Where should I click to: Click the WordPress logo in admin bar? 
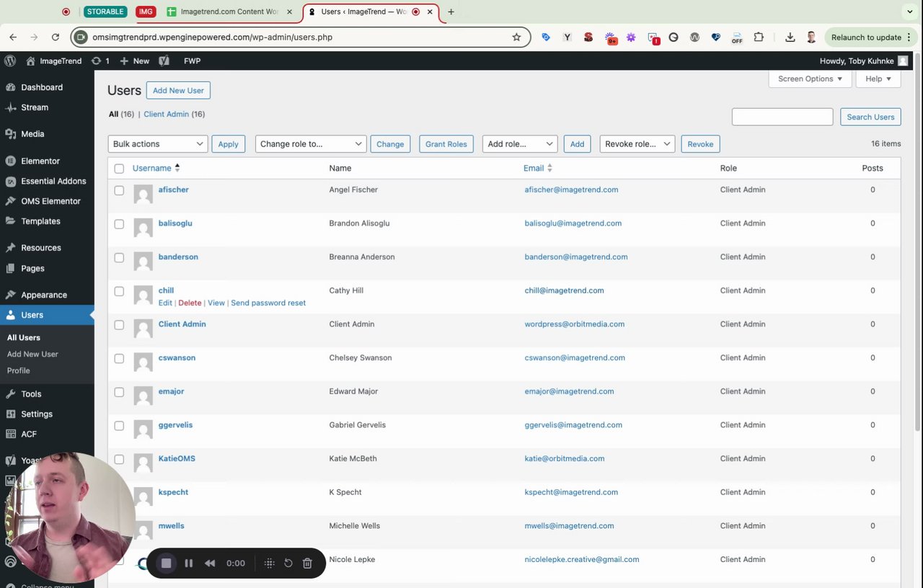pyautogui.click(x=9, y=61)
